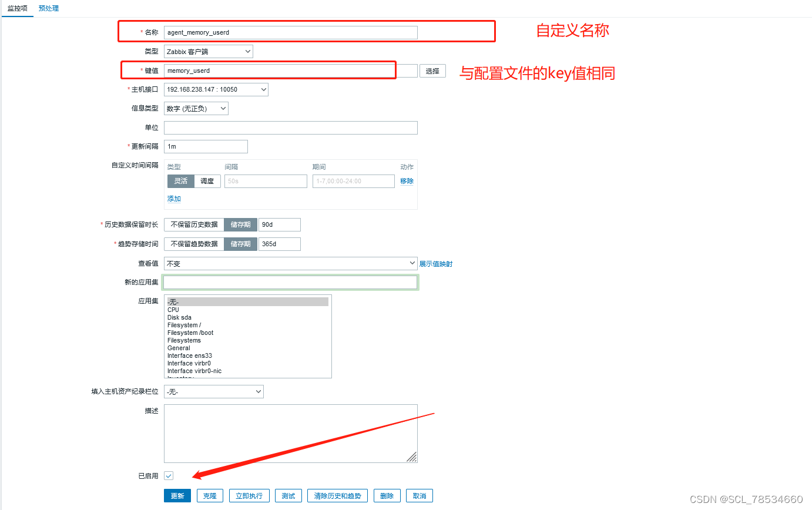Click the 名称 input field
812x510 pixels.
(291, 32)
